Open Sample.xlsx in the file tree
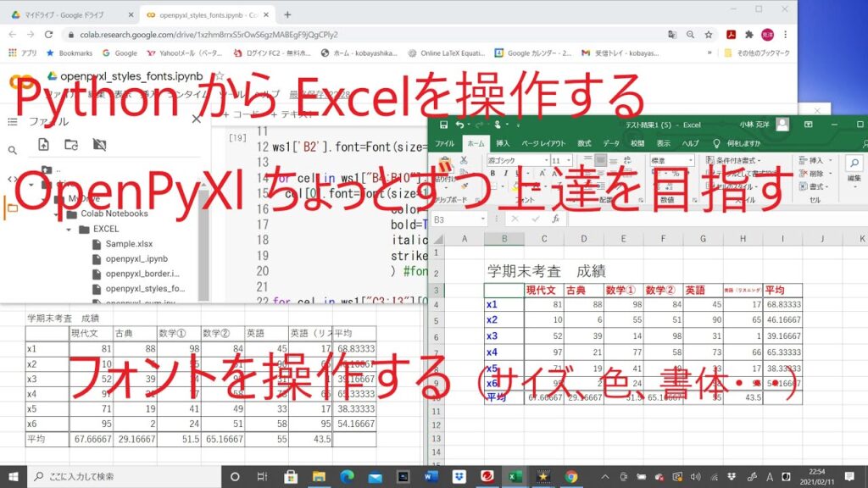The height and width of the screenshot is (488, 868). pos(123,244)
